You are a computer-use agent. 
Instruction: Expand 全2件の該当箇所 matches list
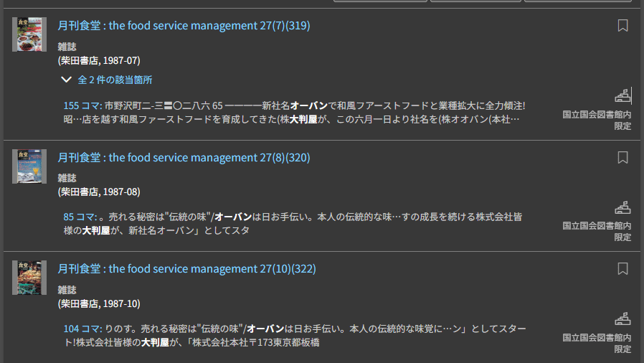[x=107, y=80]
